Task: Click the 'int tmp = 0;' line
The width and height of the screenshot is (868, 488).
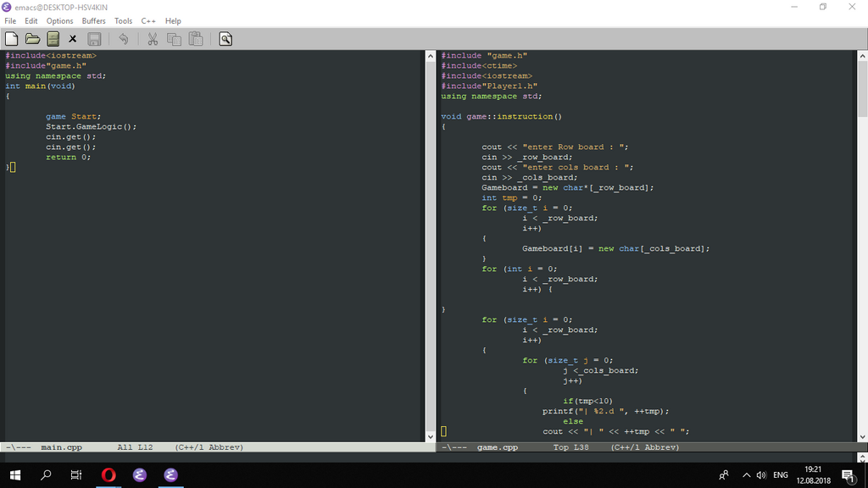Action: [511, 198]
